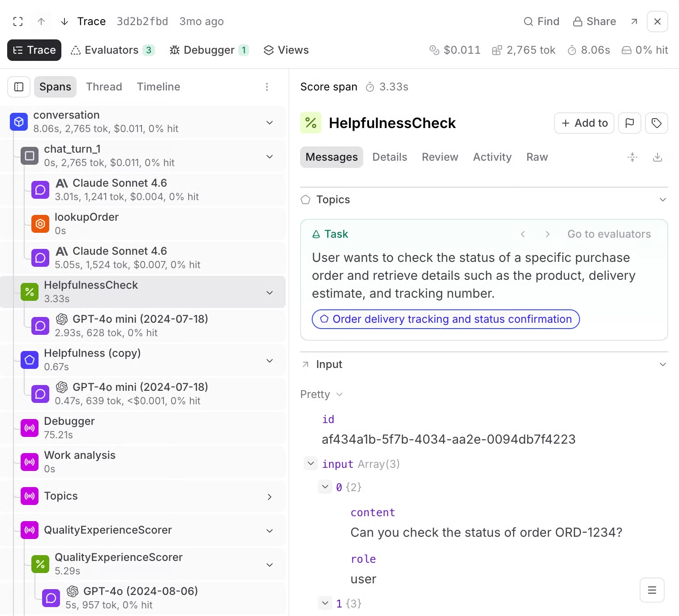
Task: Flag the HelpfulnessCheck span
Action: click(x=630, y=123)
